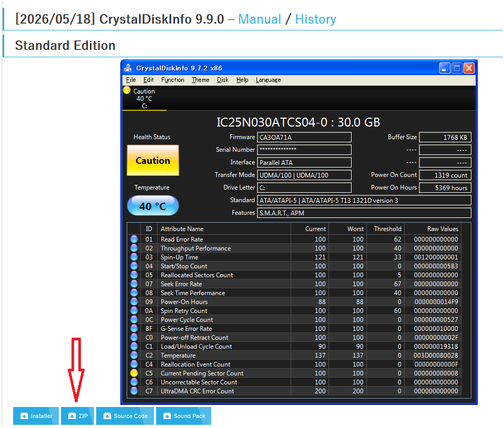Select the Spin-Up Time attribute name
The image size is (504, 428).
click(179, 257)
